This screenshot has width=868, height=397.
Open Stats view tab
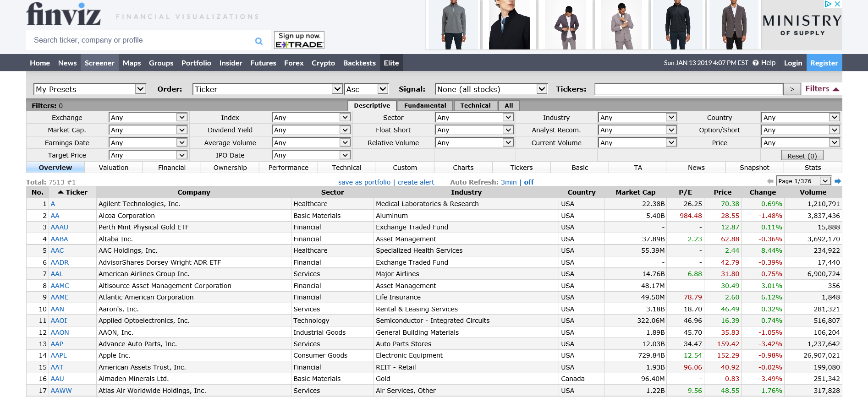click(813, 168)
